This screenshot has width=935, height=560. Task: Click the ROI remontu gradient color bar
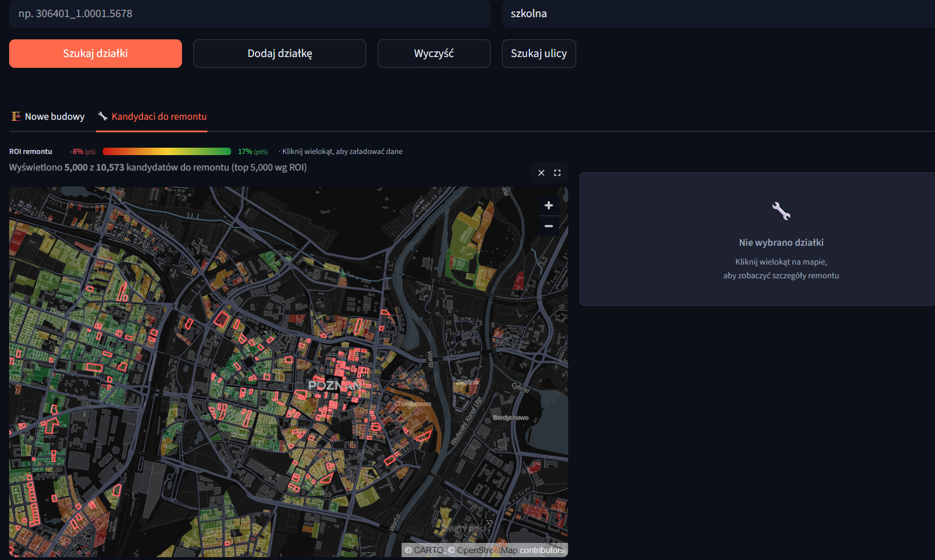(x=167, y=152)
